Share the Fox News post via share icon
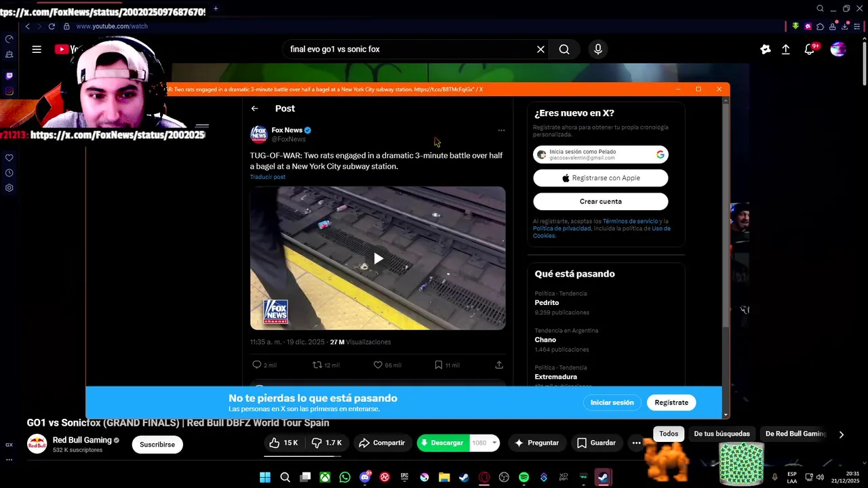The height and width of the screenshot is (488, 868). tap(499, 365)
